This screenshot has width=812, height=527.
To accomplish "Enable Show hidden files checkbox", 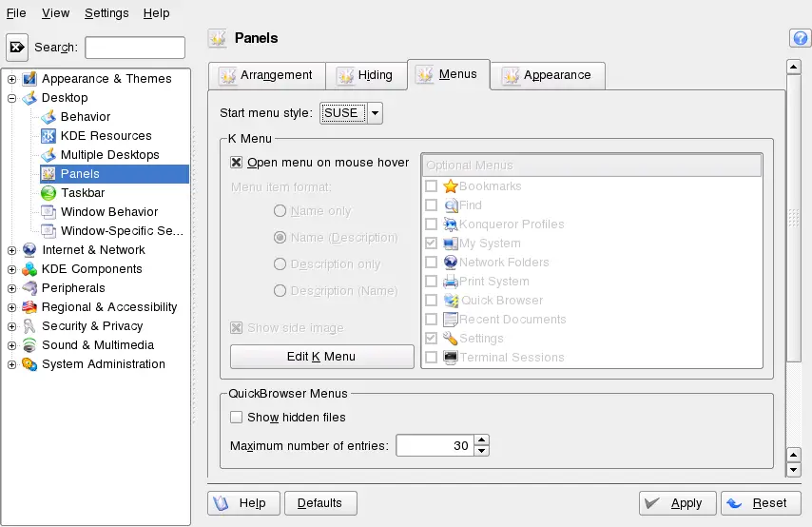I will point(237,418).
